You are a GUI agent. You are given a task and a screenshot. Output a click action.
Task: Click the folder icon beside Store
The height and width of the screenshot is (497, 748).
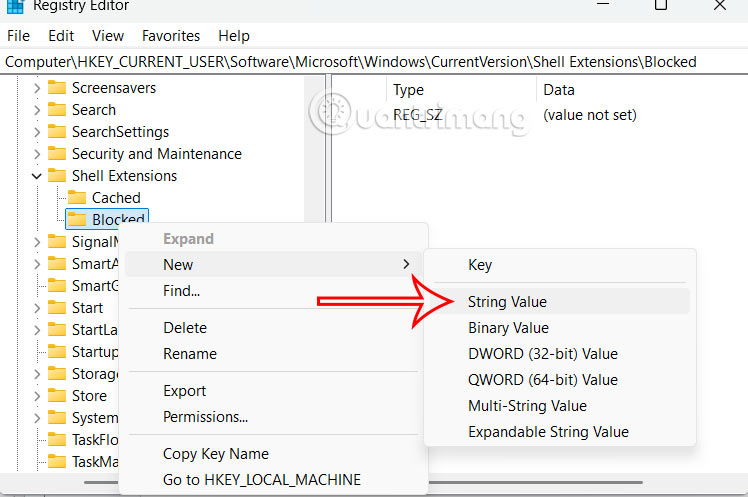point(57,395)
